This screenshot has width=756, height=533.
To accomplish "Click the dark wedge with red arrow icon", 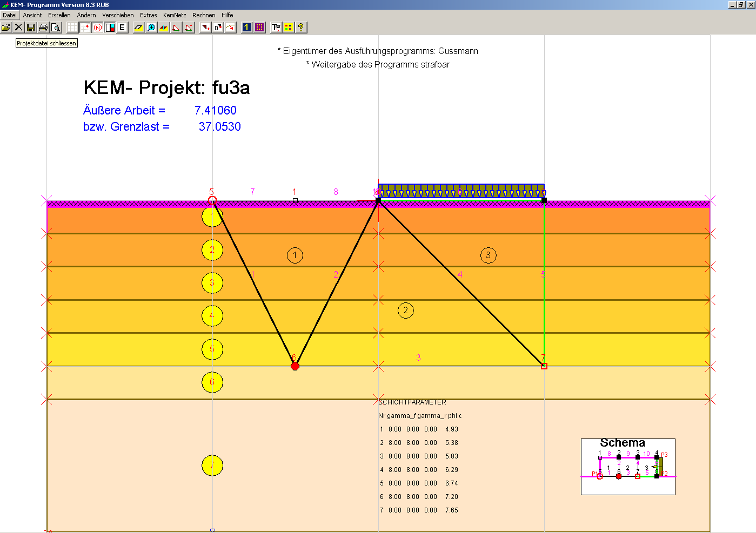I will pos(205,27).
